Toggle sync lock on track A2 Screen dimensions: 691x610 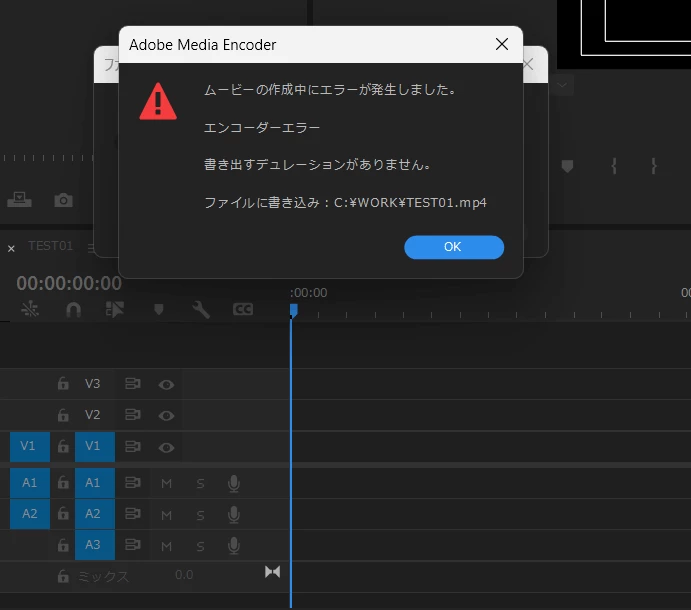(x=133, y=513)
